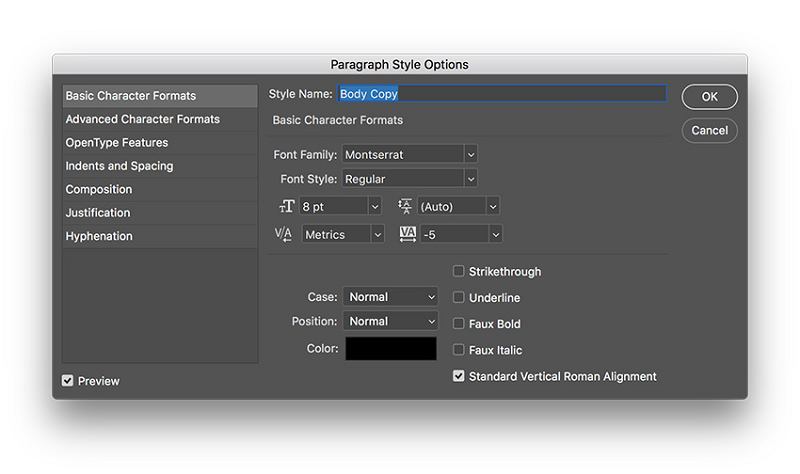Screen dimensions: 800x474
Task: Open the black Color swatch
Action: pyautogui.click(x=391, y=349)
